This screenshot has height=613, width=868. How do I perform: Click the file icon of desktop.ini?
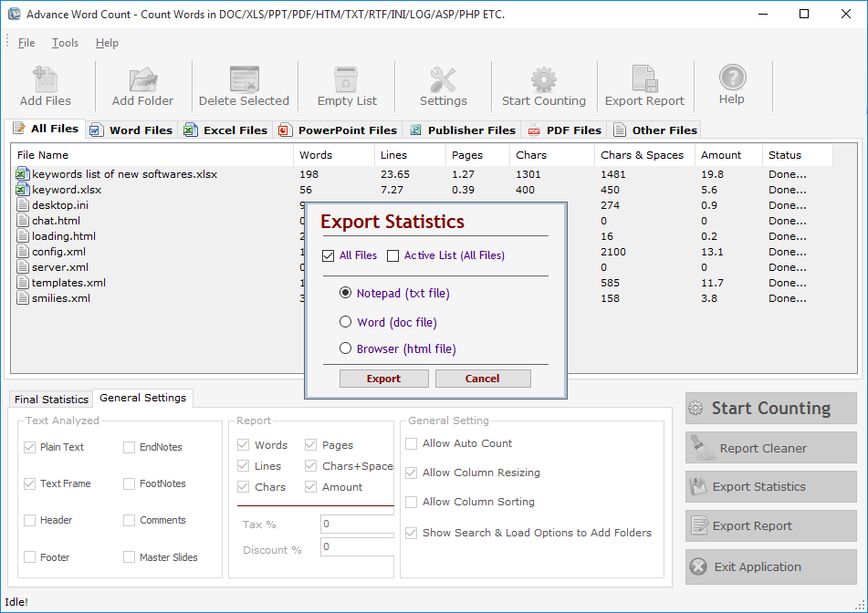click(x=23, y=205)
